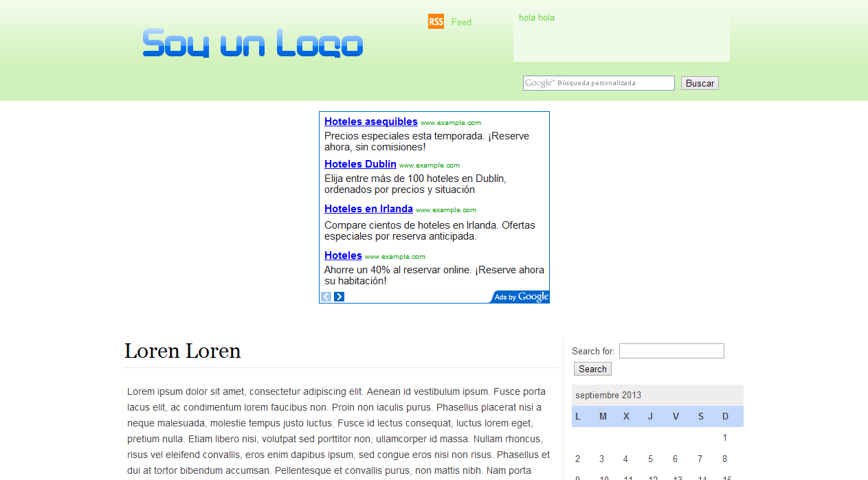Click the Ahorre un 40% al reservar online description
The height and width of the screenshot is (480, 868).
tap(434, 275)
